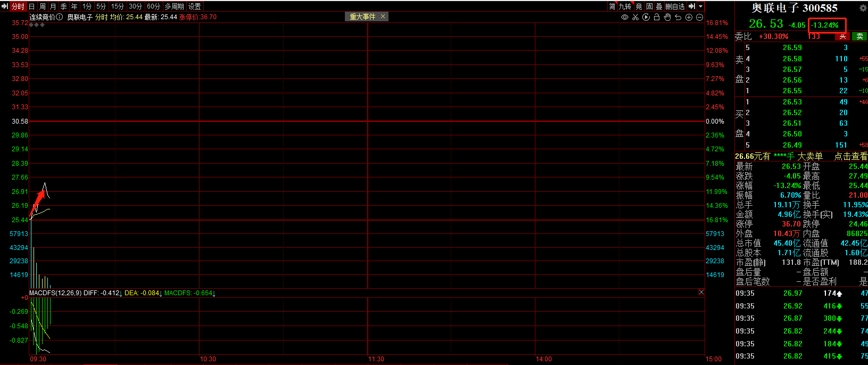Select the 1分 one-minute period
Screen dimensions: 868x365
tap(87, 6)
